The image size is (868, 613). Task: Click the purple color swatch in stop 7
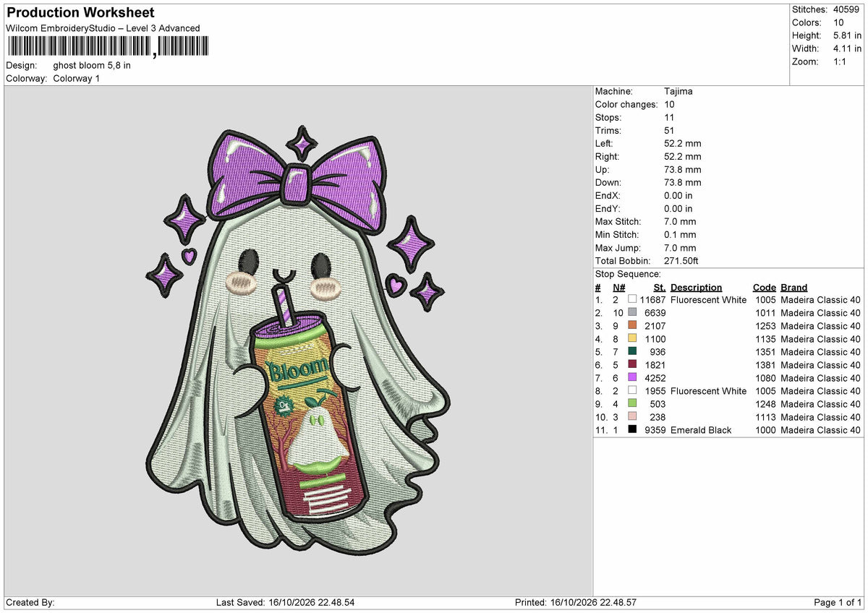pos(632,377)
